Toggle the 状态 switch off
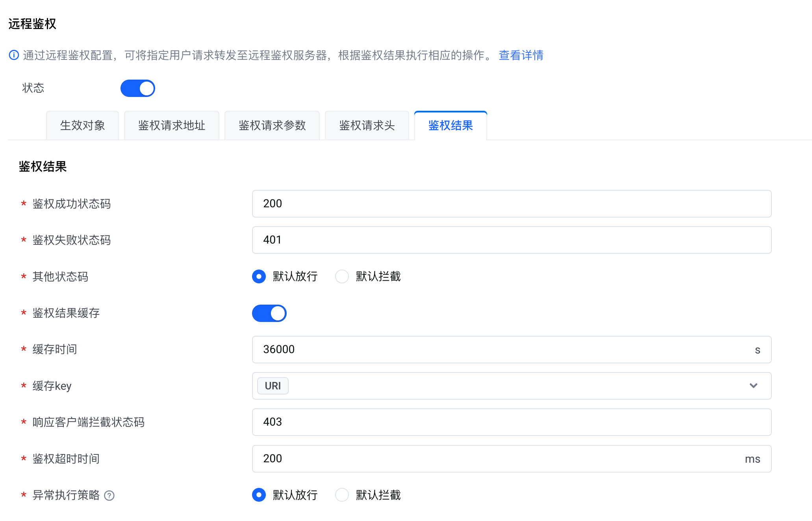 [x=138, y=88]
